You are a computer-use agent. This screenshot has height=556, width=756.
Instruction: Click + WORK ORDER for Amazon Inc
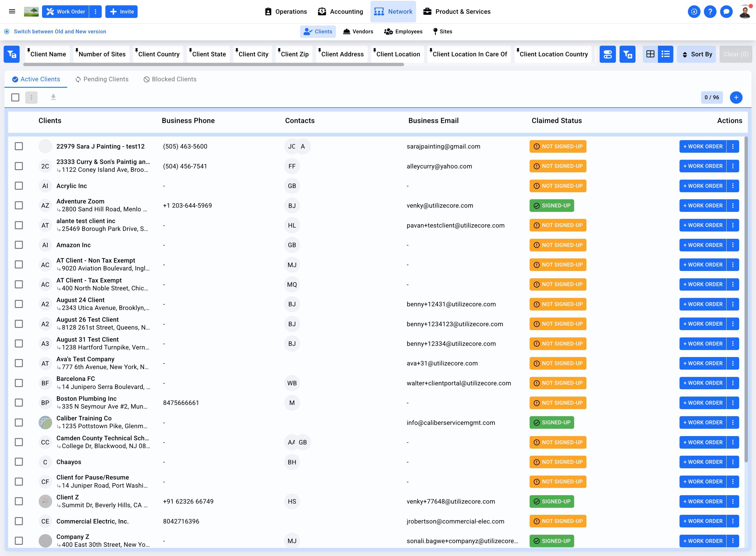click(702, 245)
